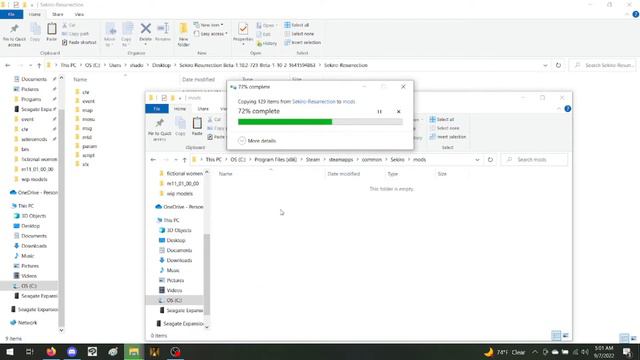Image resolution: width=640 pixels, height=360 pixels.
Task: Click Select all in Sekiro Resurrection ribbon
Action: 297,25
